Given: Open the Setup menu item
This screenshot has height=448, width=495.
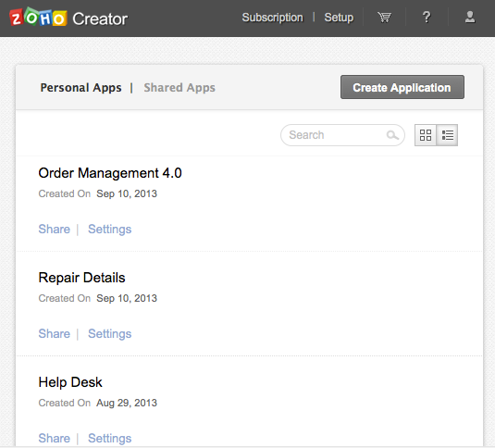Looking at the screenshot, I should (339, 18).
